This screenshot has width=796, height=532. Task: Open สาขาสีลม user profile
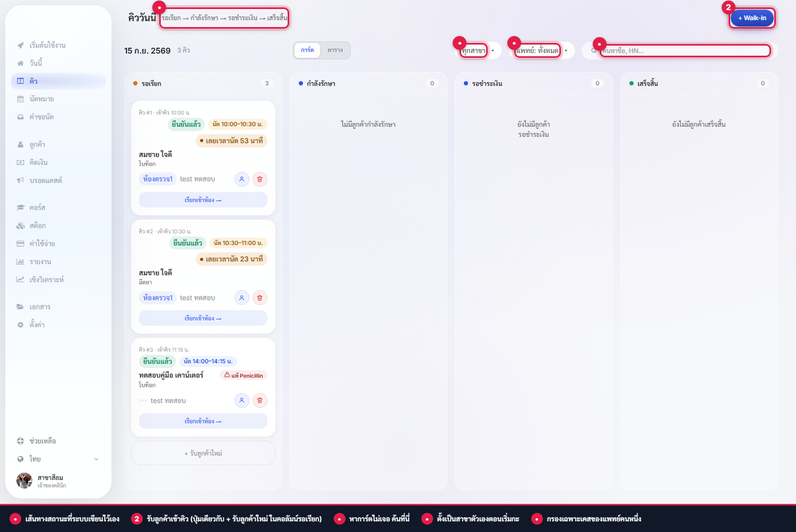pyautogui.click(x=58, y=481)
